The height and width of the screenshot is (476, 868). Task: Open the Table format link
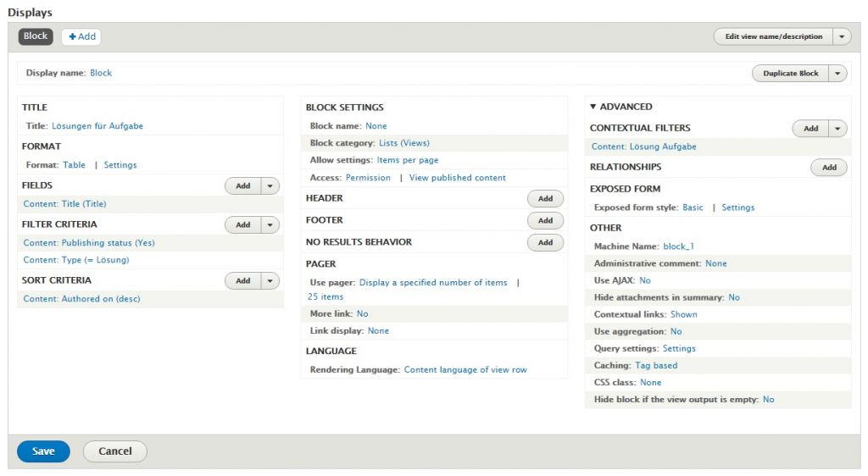pyautogui.click(x=74, y=165)
